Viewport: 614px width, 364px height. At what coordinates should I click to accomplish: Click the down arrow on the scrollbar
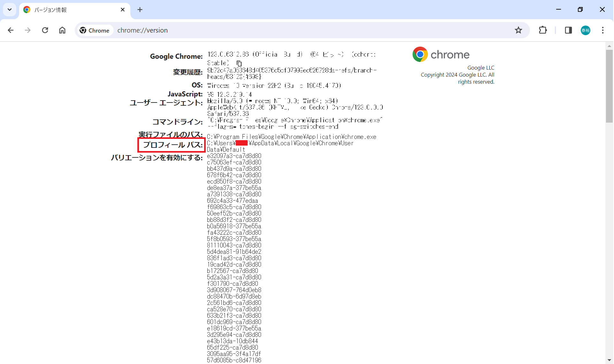tap(610, 360)
